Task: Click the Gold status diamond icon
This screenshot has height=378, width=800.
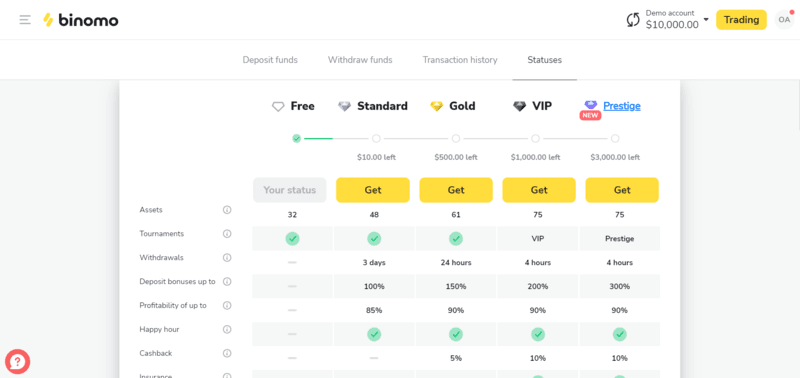Action: point(437,107)
